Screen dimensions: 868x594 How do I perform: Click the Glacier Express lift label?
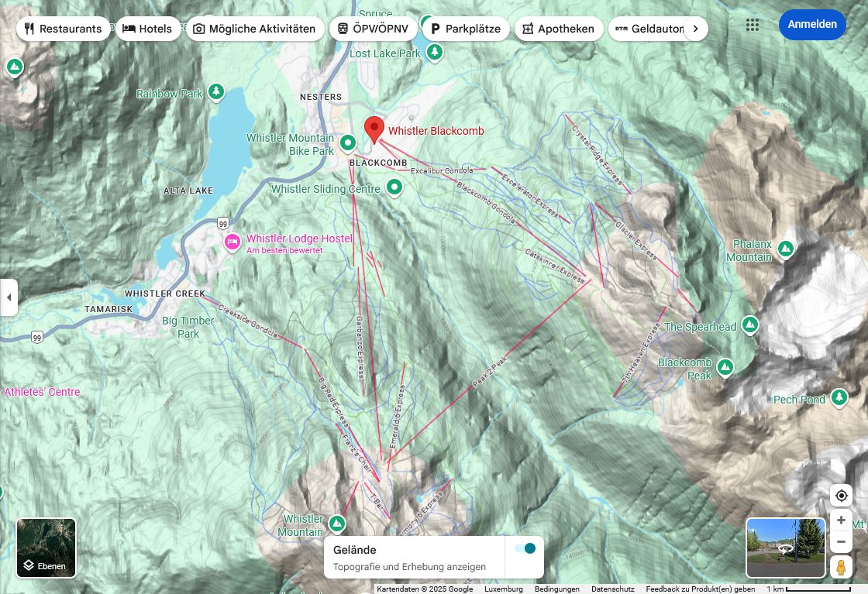[635, 241]
